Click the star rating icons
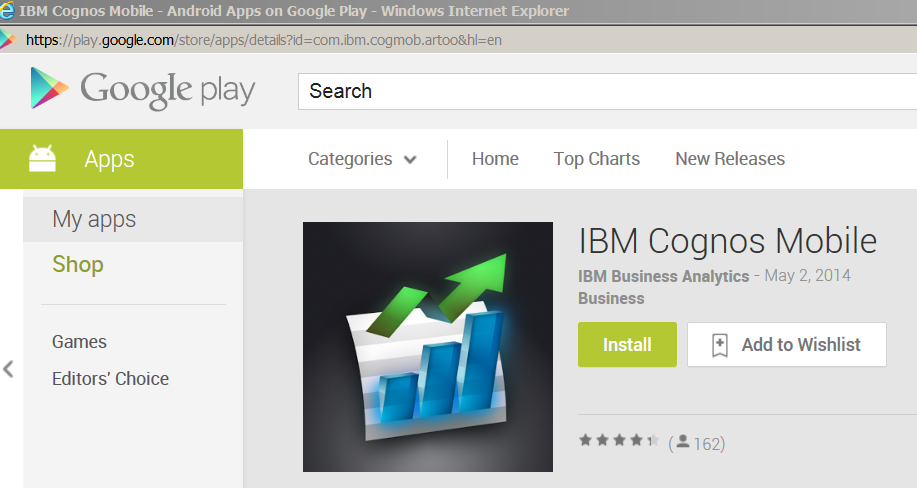 [x=619, y=440]
